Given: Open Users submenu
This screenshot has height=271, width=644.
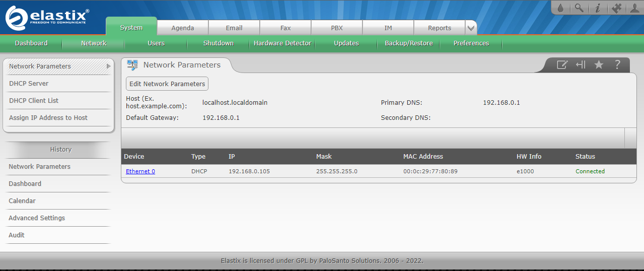Looking at the screenshot, I should 156,43.
